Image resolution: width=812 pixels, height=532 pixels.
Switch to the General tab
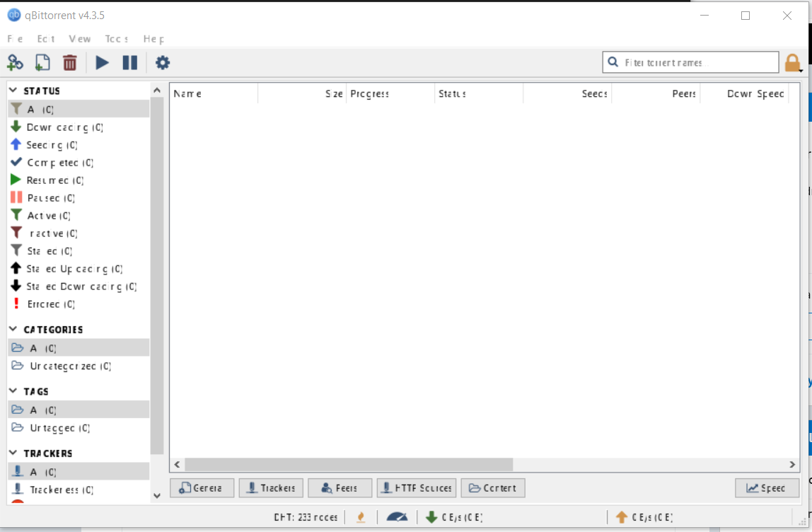[202, 488]
